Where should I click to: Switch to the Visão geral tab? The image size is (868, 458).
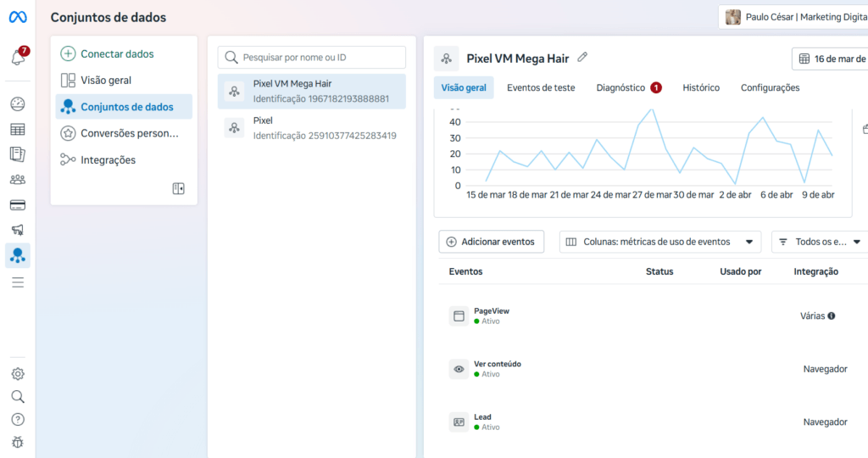(x=464, y=88)
